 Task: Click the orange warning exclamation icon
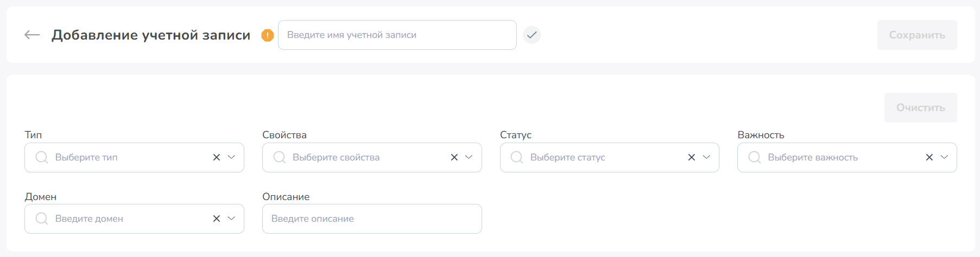[x=267, y=35]
